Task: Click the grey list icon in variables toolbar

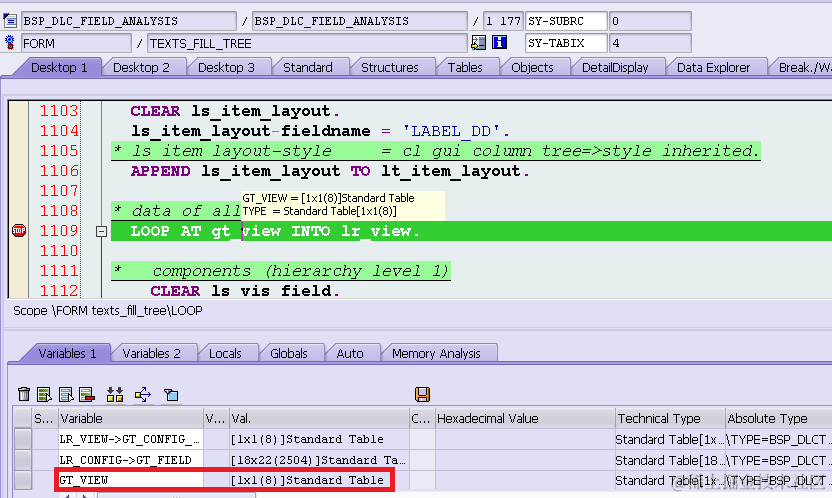Action: click(66, 394)
